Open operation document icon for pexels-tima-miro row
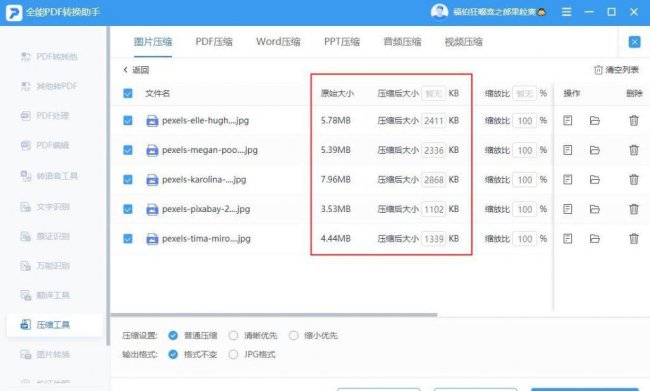The width and height of the screenshot is (650, 391). click(568, 238)
